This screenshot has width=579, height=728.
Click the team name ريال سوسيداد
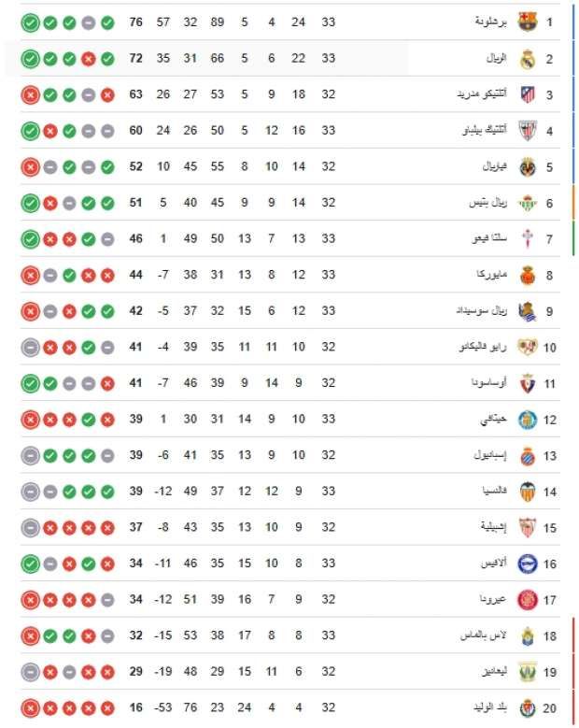coord(482,310)
